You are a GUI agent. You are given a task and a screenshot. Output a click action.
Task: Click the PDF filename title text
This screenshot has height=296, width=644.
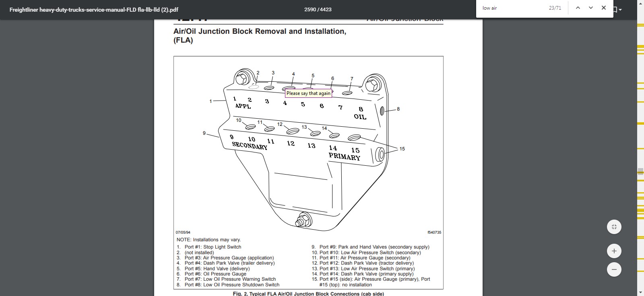[94, 10]
